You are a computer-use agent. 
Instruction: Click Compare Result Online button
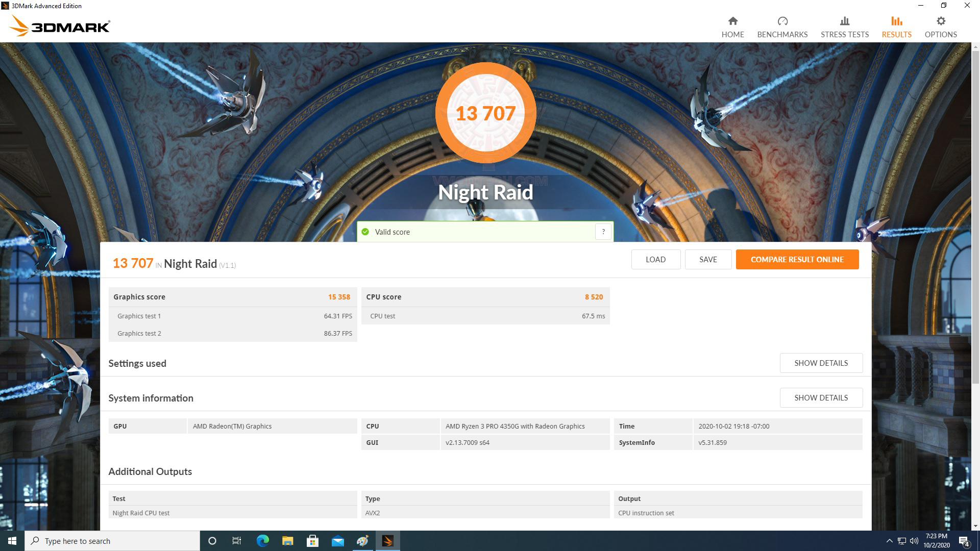tap(797, 260)
